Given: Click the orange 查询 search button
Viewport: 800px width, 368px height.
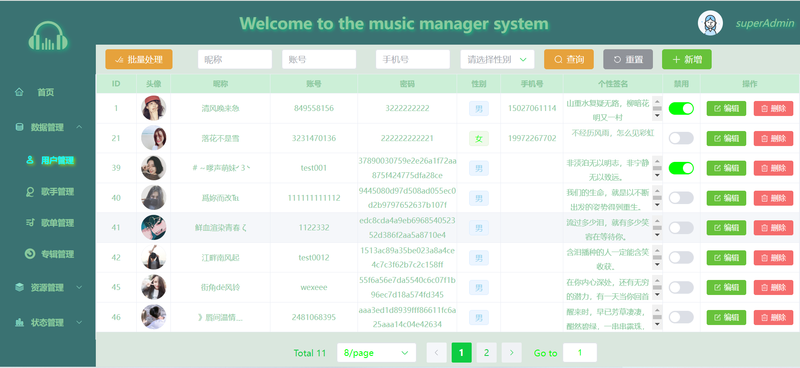Looking at the screenshot, I should coord(569,59).
